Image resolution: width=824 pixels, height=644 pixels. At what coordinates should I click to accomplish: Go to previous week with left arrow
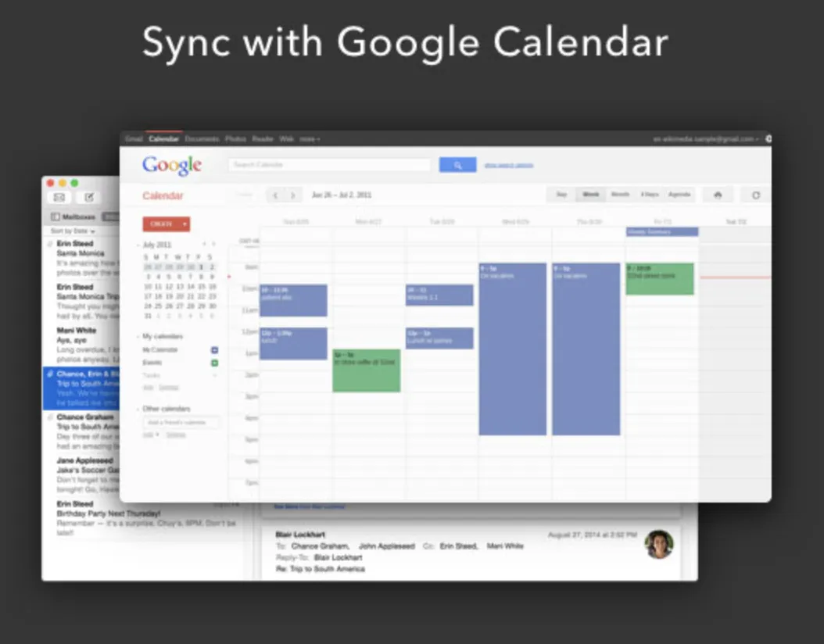click(x=275, y=195)
